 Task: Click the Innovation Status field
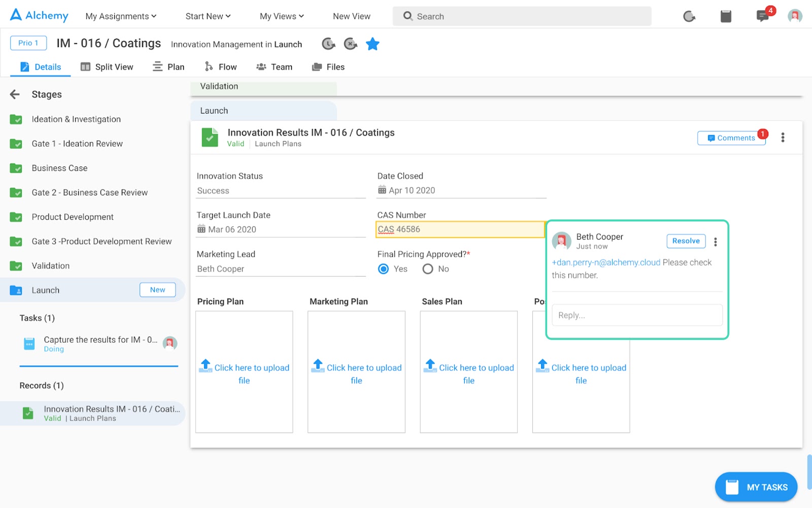pyautogui.click(x=281, y=191)
